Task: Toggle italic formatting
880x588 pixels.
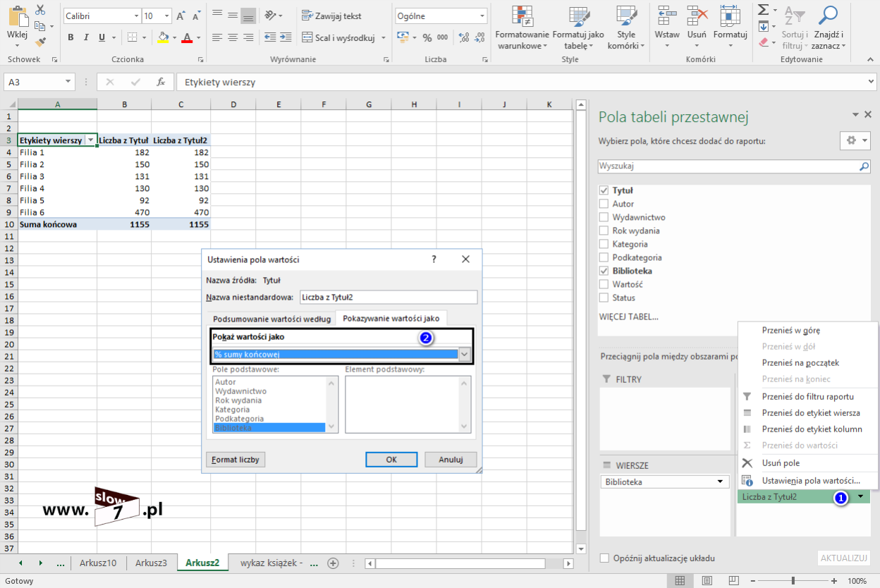Action: coord(87,37)
